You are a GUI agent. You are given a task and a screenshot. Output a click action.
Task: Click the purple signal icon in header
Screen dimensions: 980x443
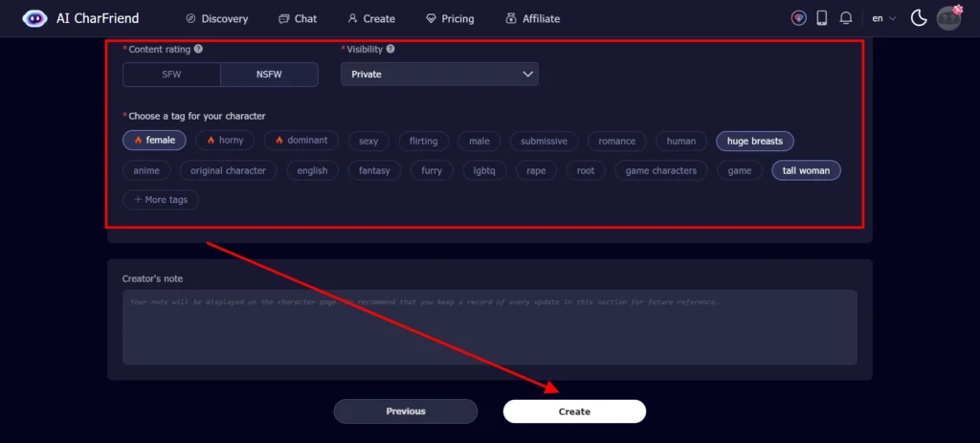coord(798,18)
